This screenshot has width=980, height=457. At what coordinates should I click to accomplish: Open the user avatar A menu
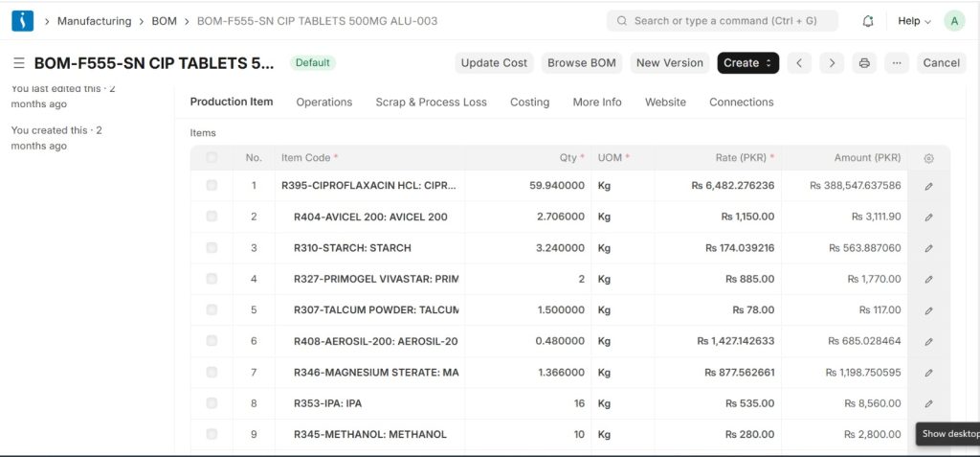pos(954,21)
